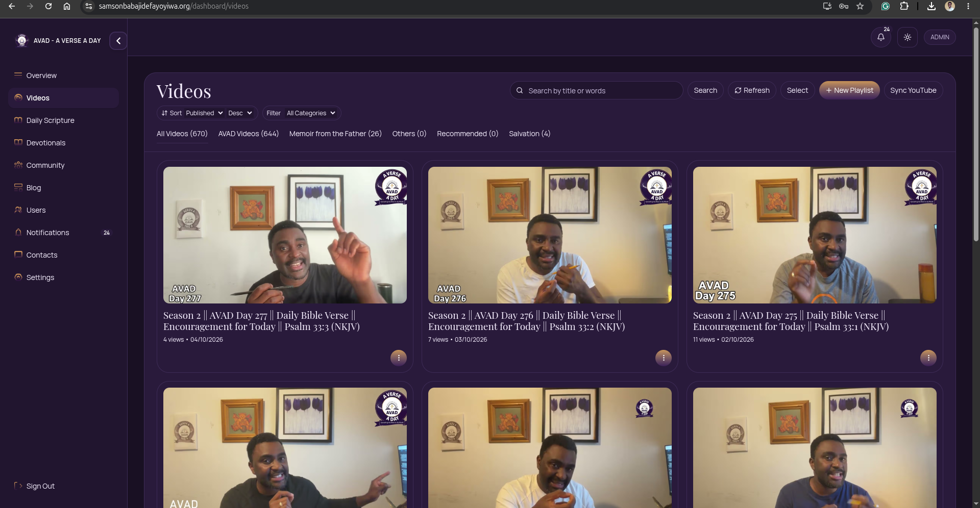The height and width of the screenshot is (508, 980).
Task: Click Sync YouTube button
Action: [913, 90]
